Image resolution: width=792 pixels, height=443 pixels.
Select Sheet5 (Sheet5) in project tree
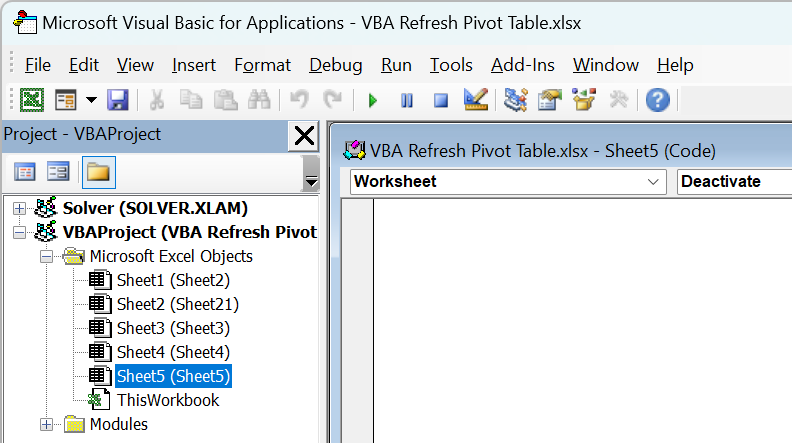click(x=173, y=376)
